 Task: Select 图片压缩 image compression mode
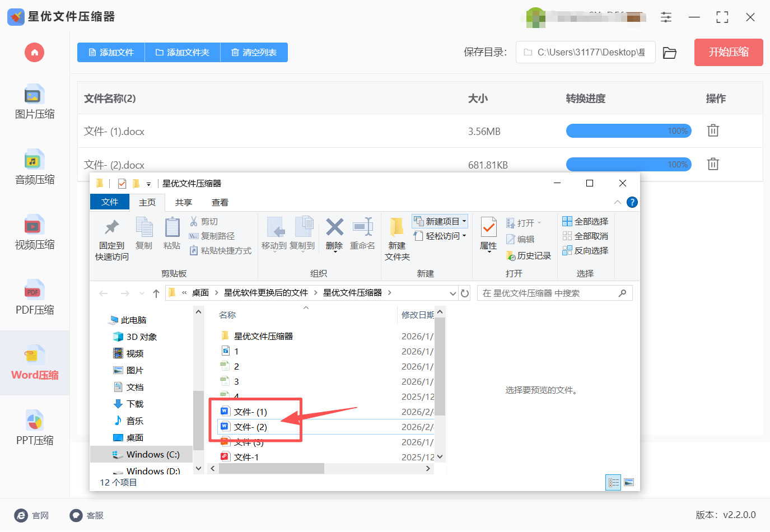(35, 102)
